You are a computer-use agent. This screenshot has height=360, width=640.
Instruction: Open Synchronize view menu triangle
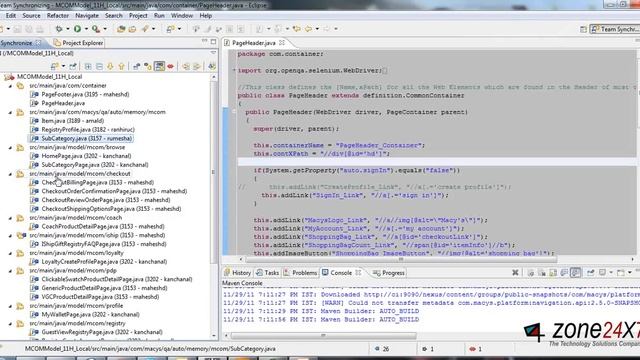click(213, 53)
